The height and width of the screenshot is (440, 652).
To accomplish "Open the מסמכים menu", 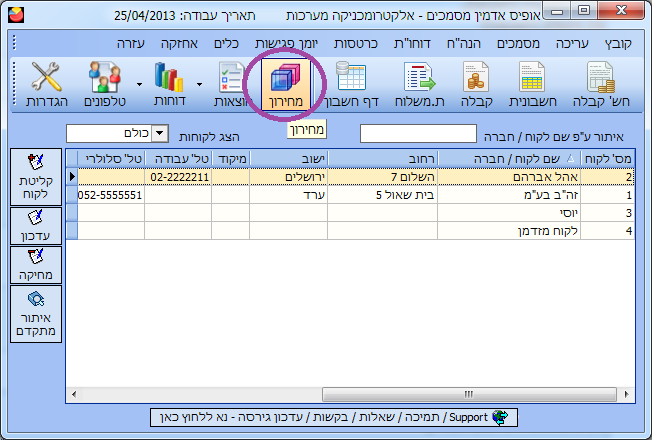I will pos(518,43).
